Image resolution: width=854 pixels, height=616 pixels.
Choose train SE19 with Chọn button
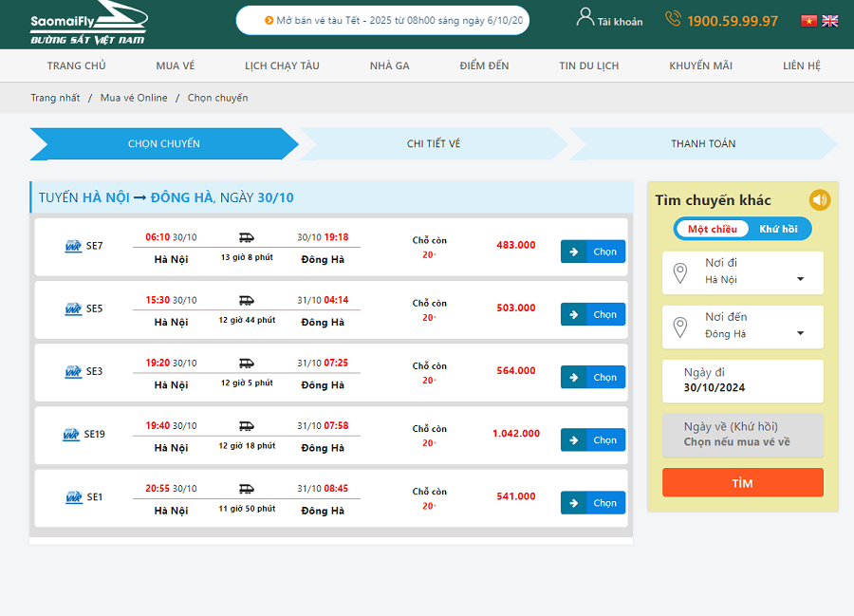click(x=592, y=440)
